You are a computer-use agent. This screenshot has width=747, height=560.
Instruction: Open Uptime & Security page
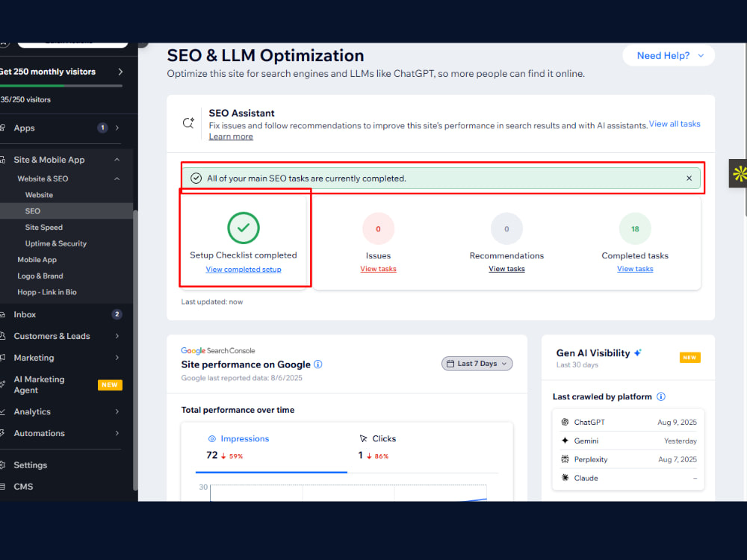click(56, 243)
